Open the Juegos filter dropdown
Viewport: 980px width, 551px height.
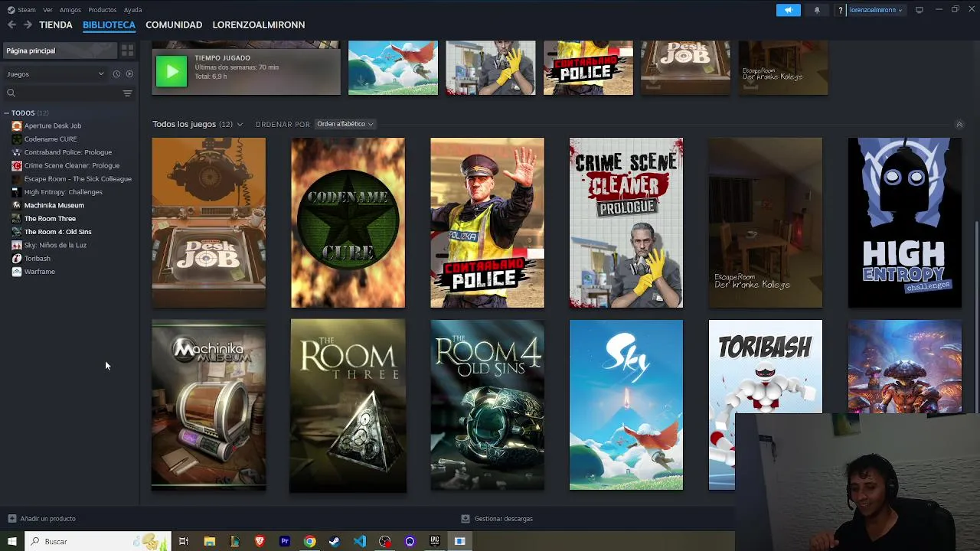pos(55,74)
